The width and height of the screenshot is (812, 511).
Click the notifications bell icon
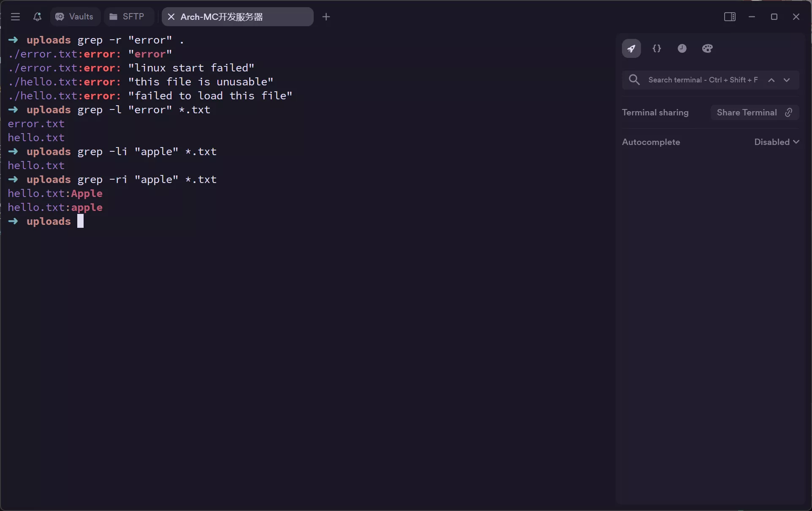tap(37, 17)
